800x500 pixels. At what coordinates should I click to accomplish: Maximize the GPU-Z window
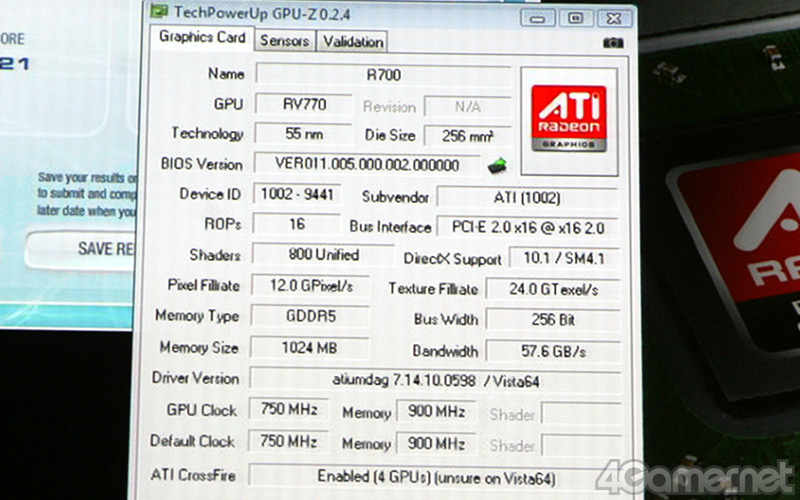(576, 17)
